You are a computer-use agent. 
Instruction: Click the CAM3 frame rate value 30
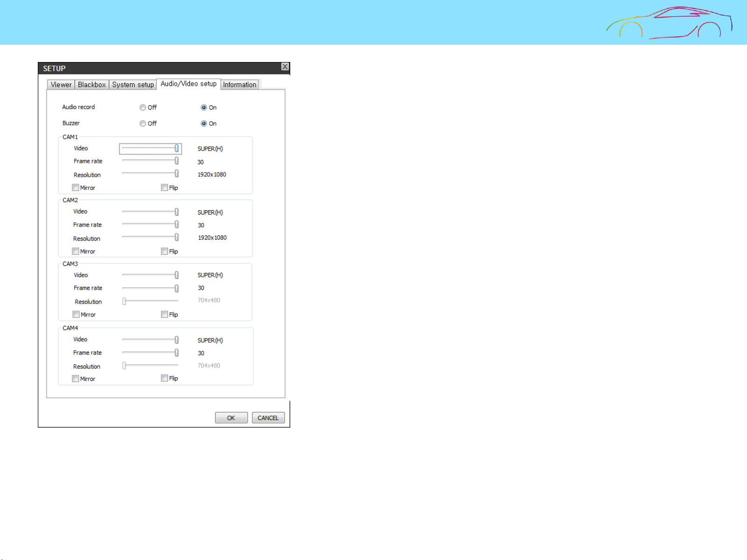click(201, 288)
